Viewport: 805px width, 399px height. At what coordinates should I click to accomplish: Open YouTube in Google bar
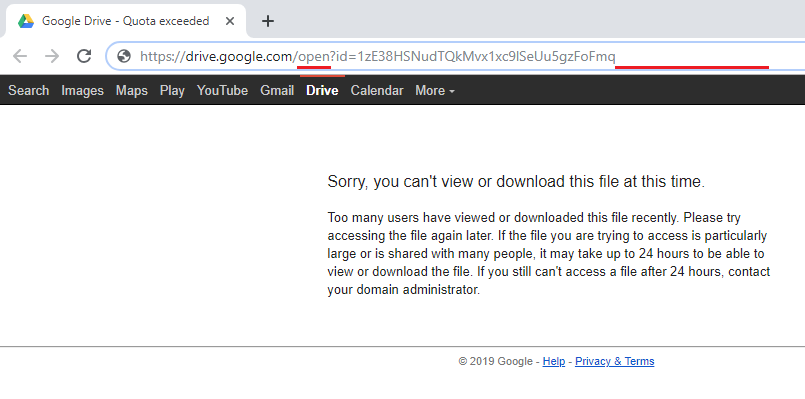[x=222, y=90]
